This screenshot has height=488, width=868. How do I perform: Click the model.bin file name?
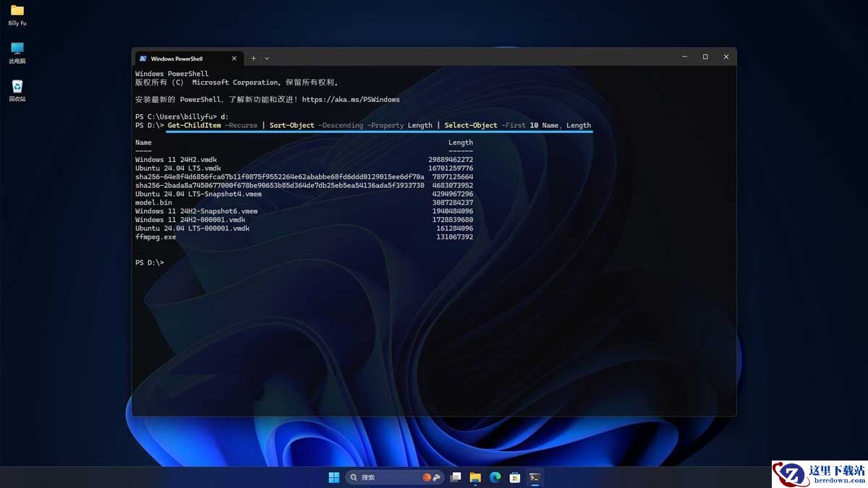(153, 203)
